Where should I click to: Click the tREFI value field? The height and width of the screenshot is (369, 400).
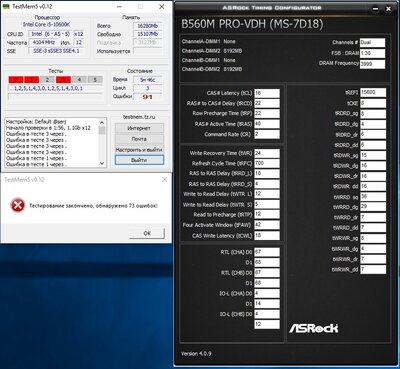pos(373,93)
